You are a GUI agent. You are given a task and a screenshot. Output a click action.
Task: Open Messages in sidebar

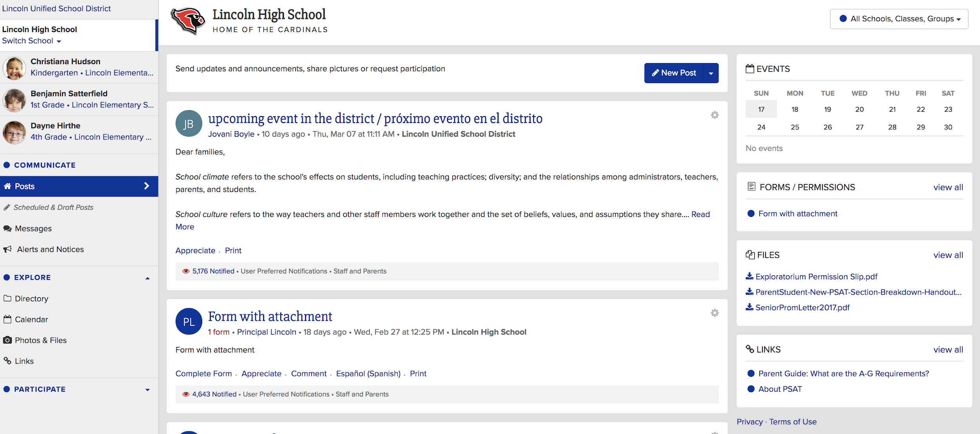(33, 228)
